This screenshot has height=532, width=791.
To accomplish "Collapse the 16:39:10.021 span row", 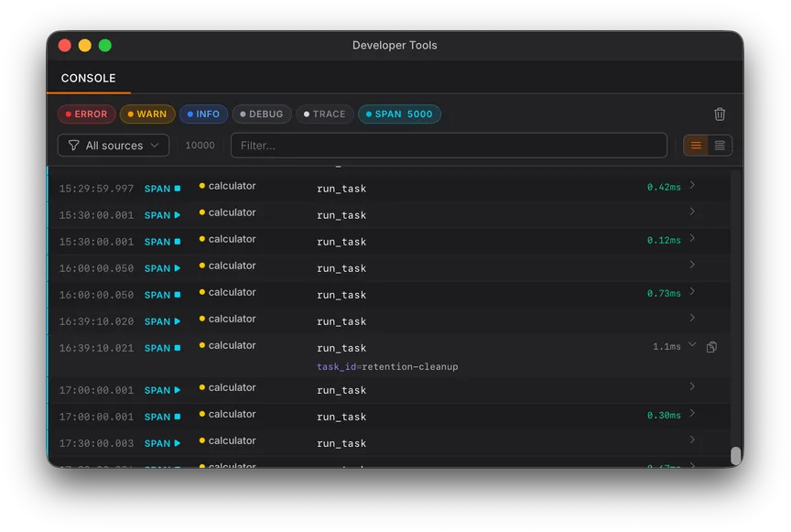I will pos(692,344).
